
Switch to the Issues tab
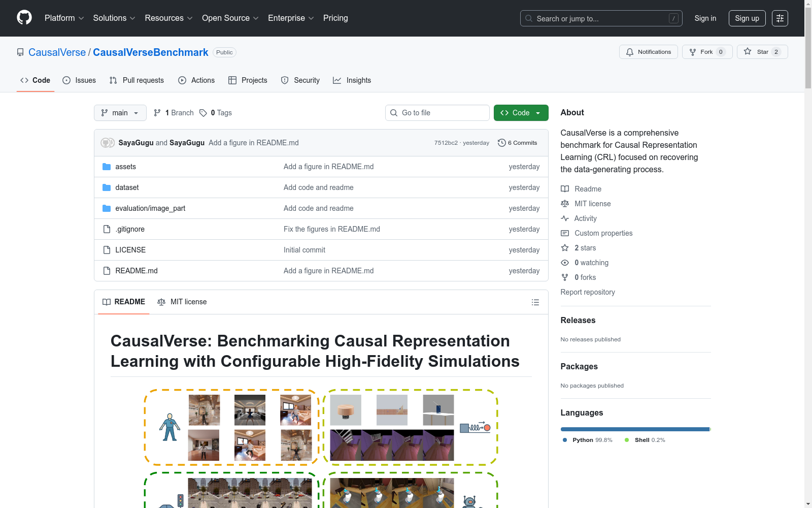(79, 80)
